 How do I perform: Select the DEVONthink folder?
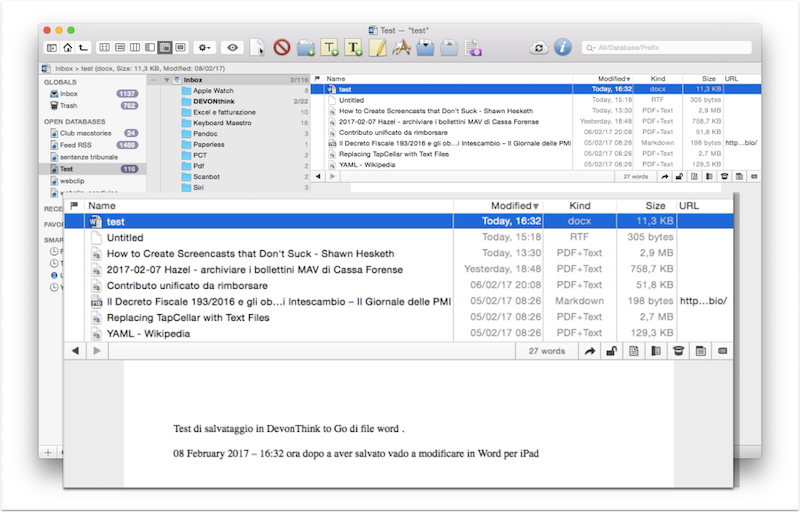(214, 101)
